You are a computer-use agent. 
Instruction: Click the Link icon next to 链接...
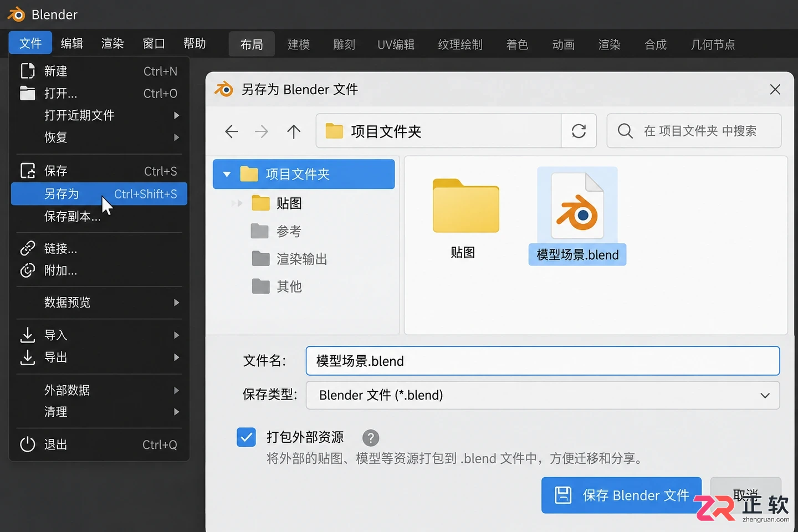28,248
